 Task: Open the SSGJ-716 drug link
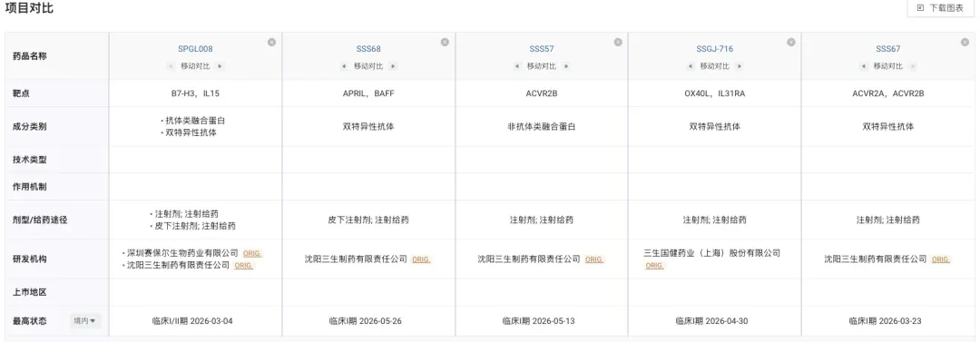[x=715, y=49]
